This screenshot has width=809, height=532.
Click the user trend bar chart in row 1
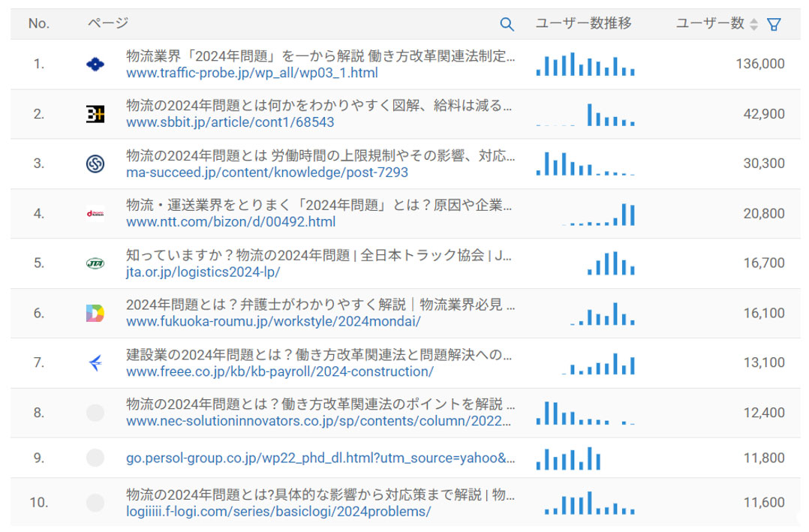585,65
